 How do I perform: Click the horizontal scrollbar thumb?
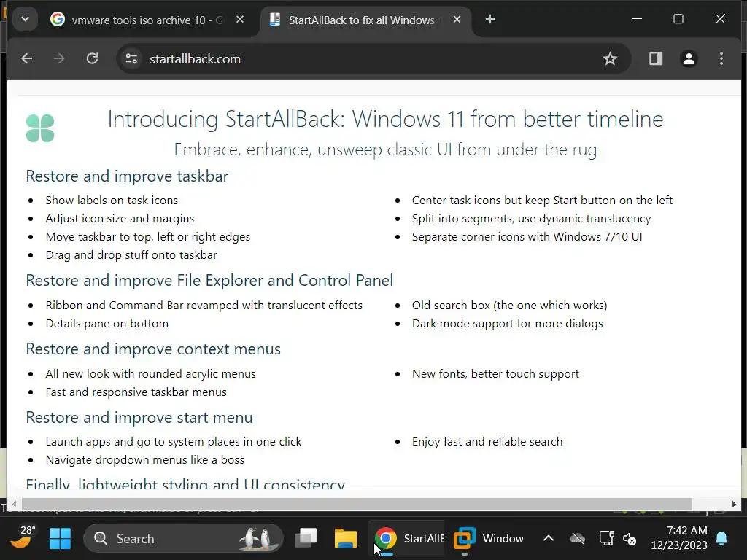[x=357, y=504]
